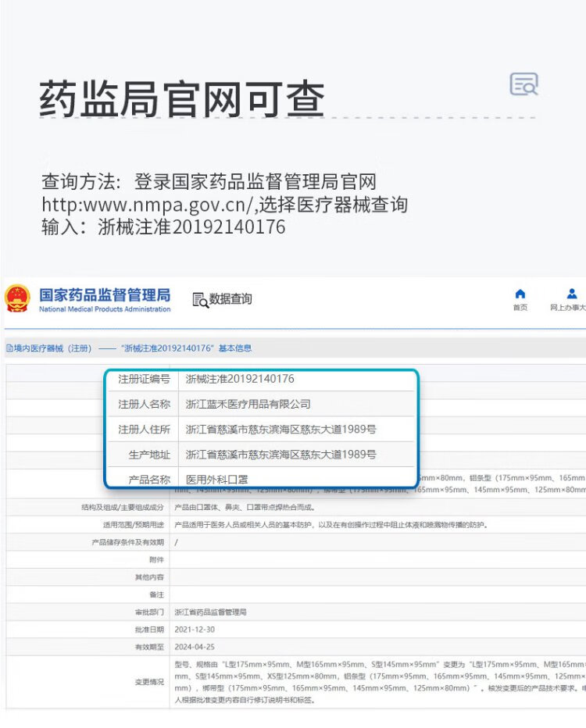
Task: Click the 数据查询 magnifier icon
Action: point(200,299)
